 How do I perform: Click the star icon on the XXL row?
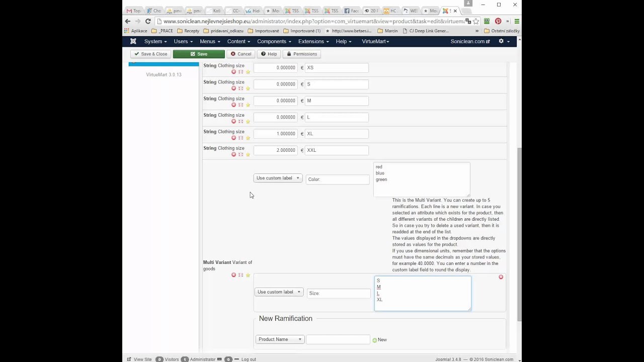pyautogui.click(x=248, y=155)
